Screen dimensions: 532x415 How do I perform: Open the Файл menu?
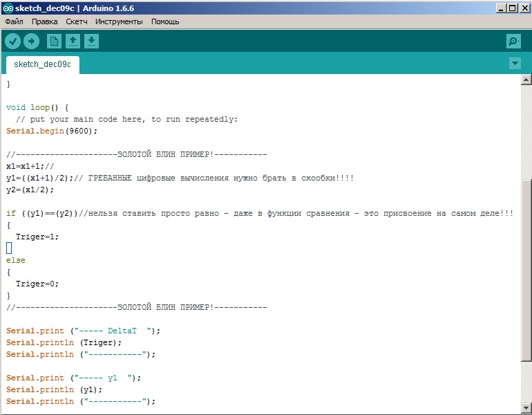click(x=14, y=21)
